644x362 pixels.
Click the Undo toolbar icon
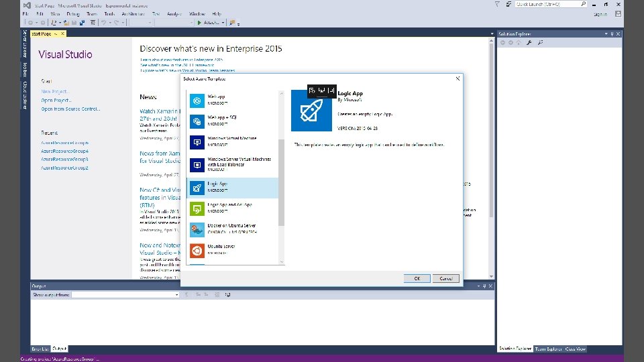(103, 23)
